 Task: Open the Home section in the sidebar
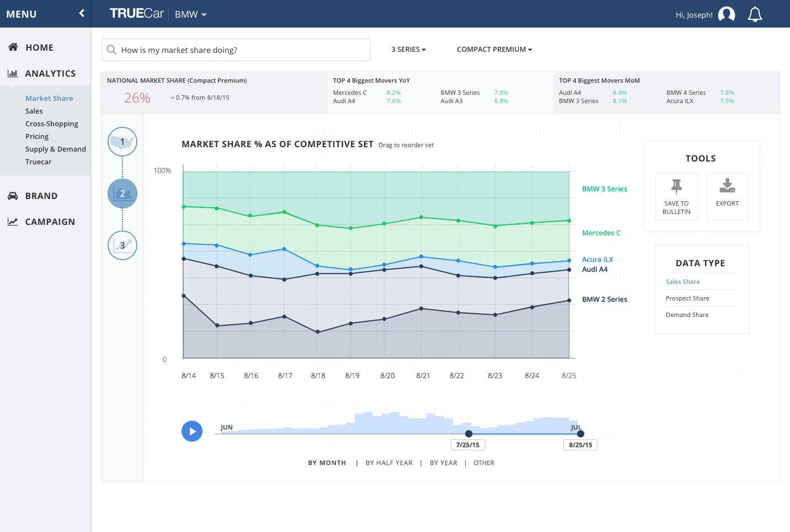click(39, 47)
